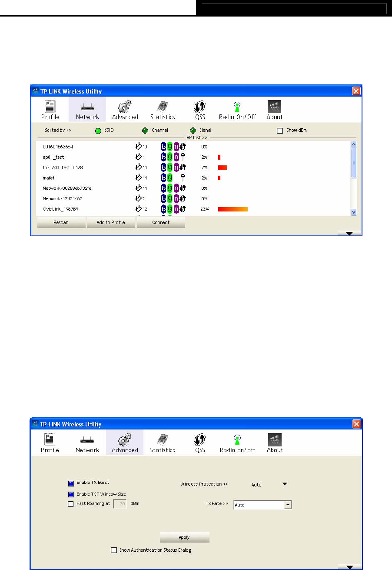Click Connect button
The image size is (392, 570).
pyautogui.click(x=161, y=222)
